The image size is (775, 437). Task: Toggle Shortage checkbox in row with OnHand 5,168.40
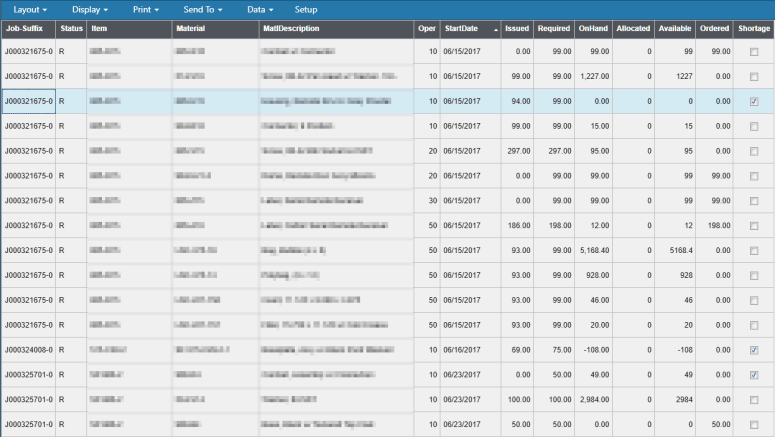(x=754, y=251)
